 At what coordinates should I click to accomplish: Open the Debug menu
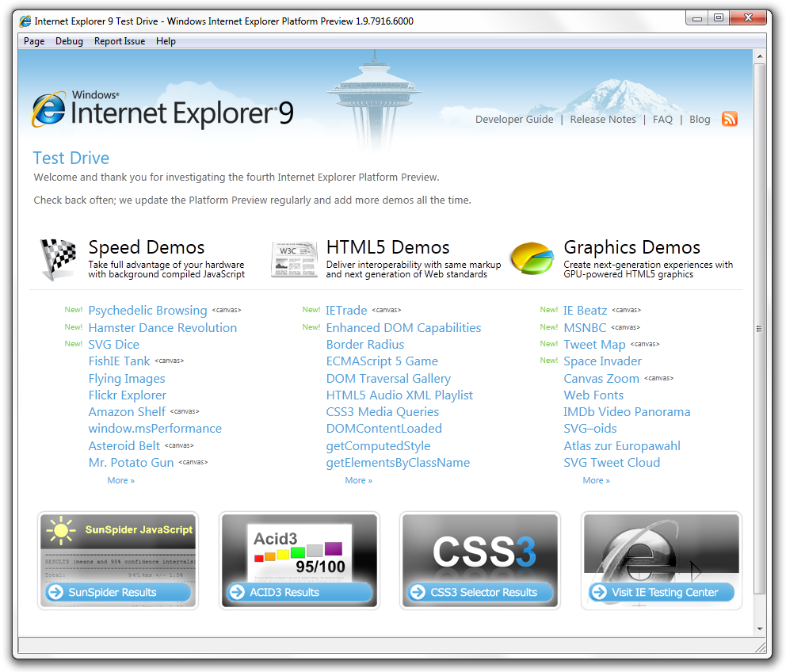coord(69,41)
